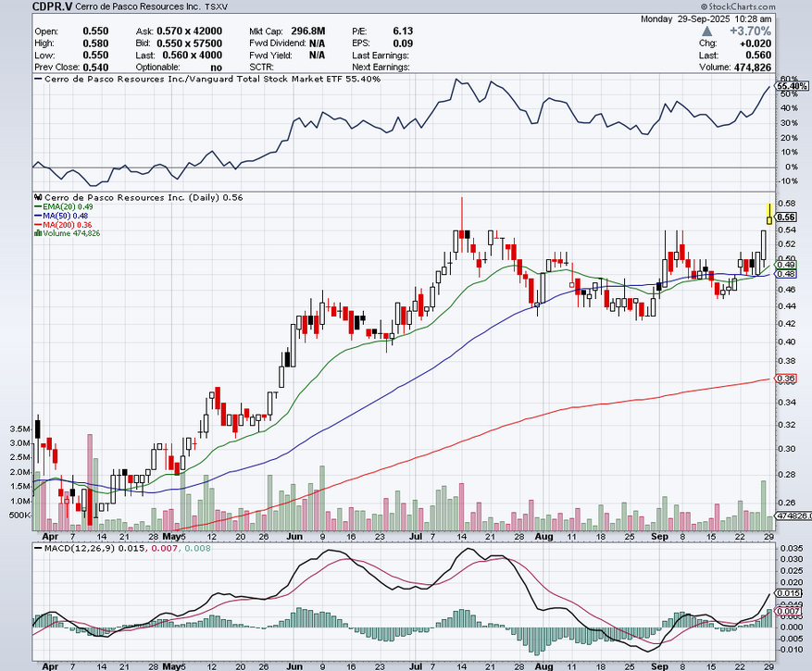Select the Bid quote 0.550 x 57500
The image size is (812, 671).
coord(189,43)
